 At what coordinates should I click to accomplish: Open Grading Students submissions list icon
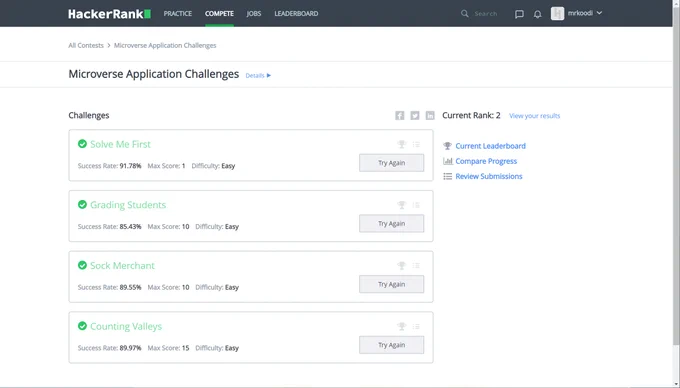click(416, 205)
